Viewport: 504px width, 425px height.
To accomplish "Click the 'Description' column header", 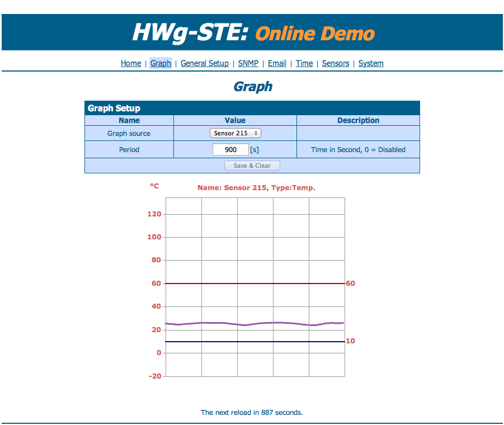I will [x=358, y=120].
